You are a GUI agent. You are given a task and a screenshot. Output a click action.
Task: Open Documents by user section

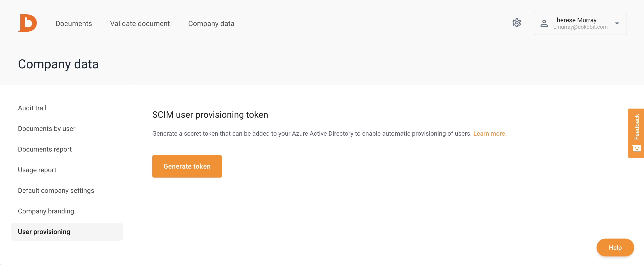click(47, 129)
